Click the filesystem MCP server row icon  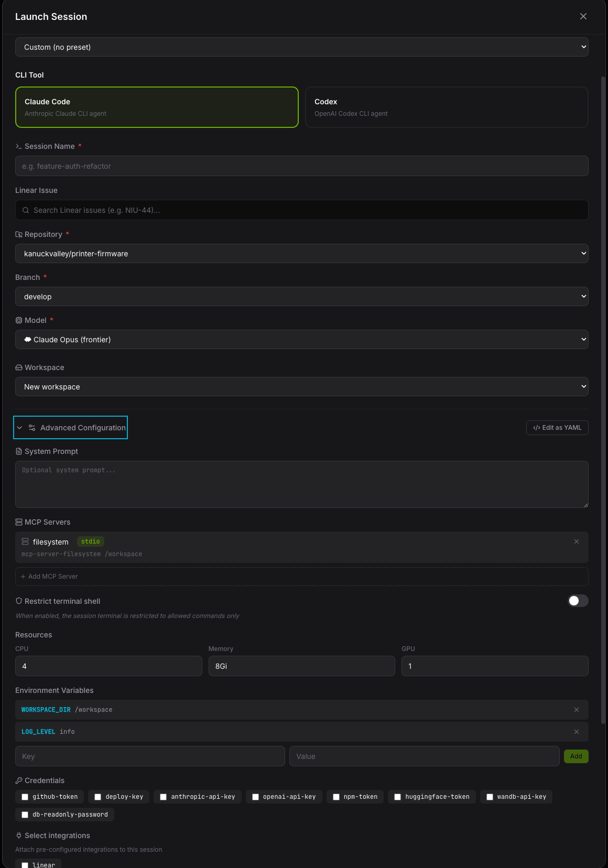[x=25, y=541]
